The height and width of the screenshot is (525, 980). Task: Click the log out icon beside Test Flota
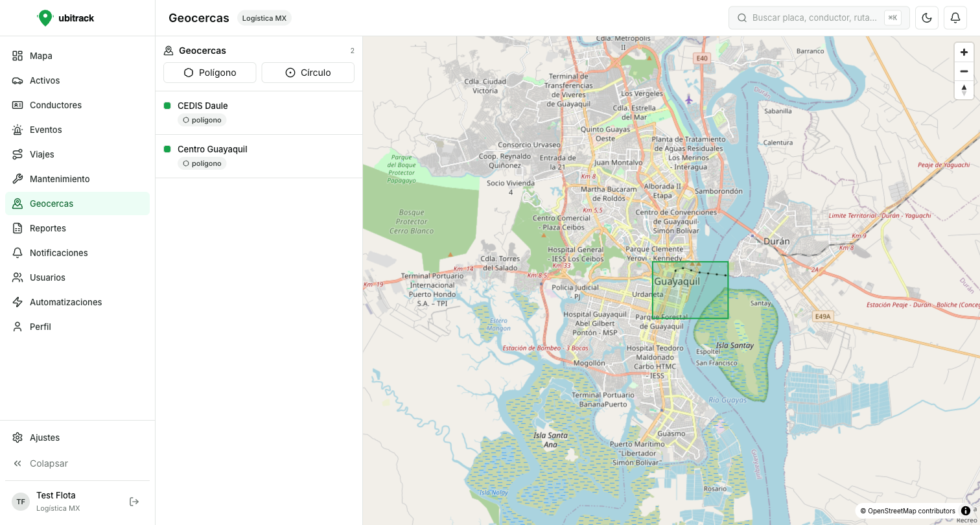(134, 502)
